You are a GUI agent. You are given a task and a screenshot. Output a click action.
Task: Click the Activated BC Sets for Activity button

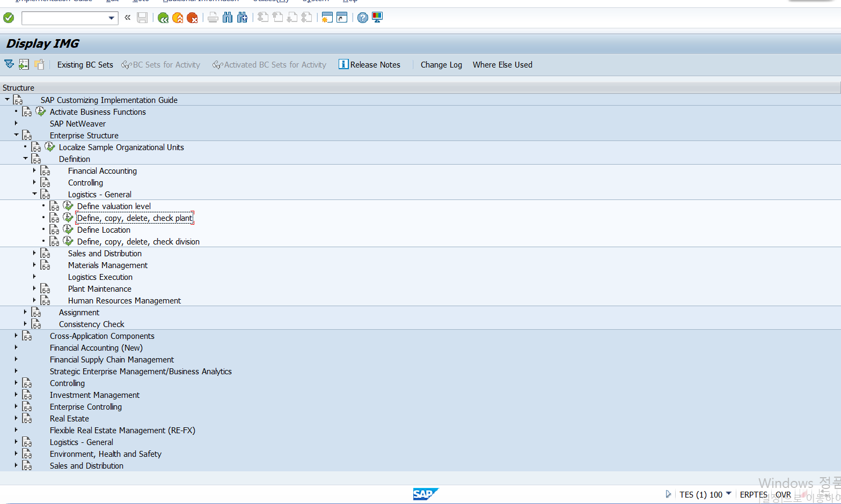click(269, 65)
